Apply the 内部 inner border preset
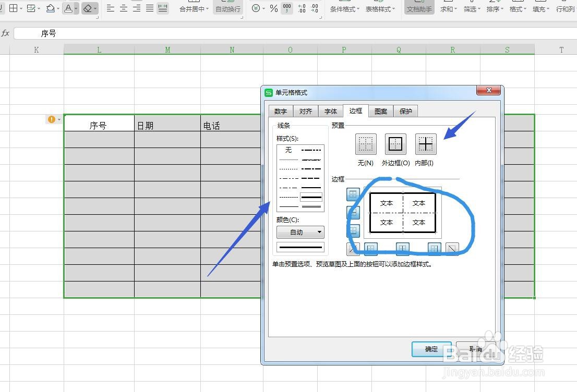The height and width of the screenshot is (392, 577). [425, 144]
